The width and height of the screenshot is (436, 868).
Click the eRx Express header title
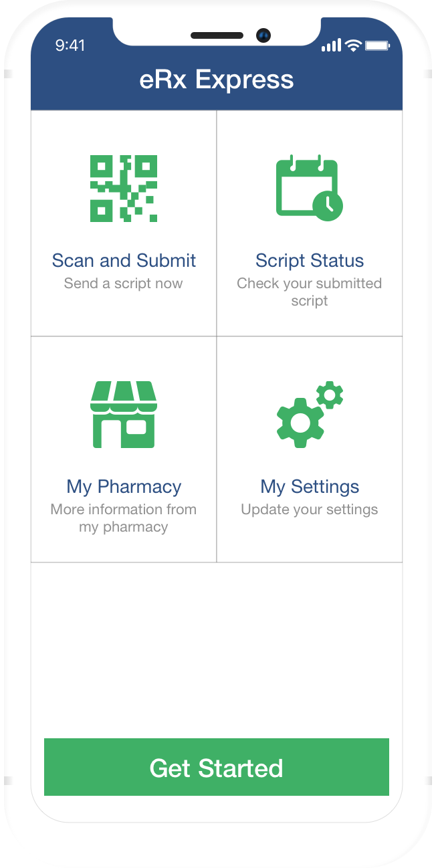click(x=217, y=80)
